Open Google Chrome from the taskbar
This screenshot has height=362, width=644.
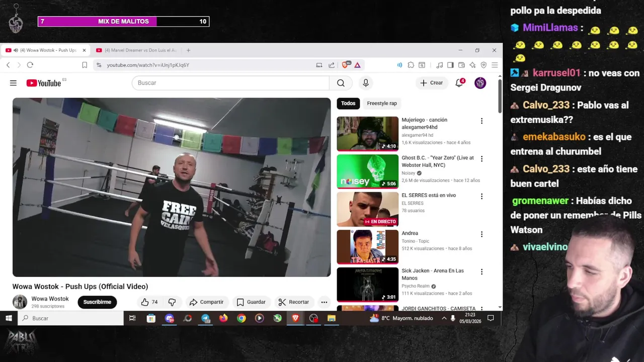point(242,318)
